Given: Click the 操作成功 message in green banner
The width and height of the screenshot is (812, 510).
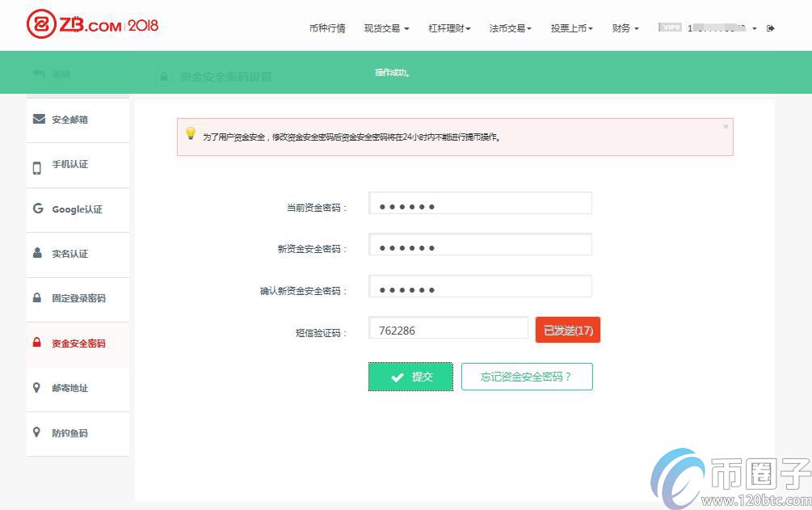Looking at the screenshot, I should [x=393, y=73].
